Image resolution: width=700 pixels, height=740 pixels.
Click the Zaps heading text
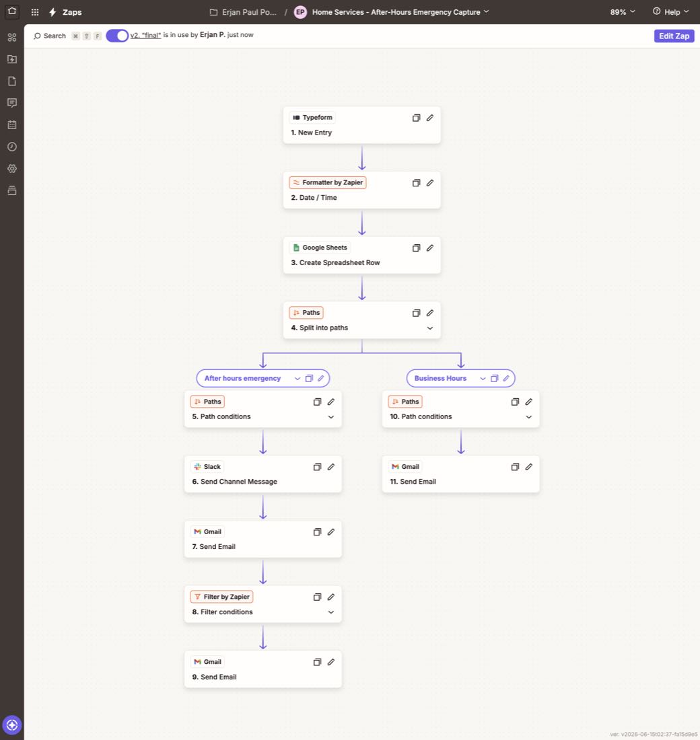click(72, 12)
